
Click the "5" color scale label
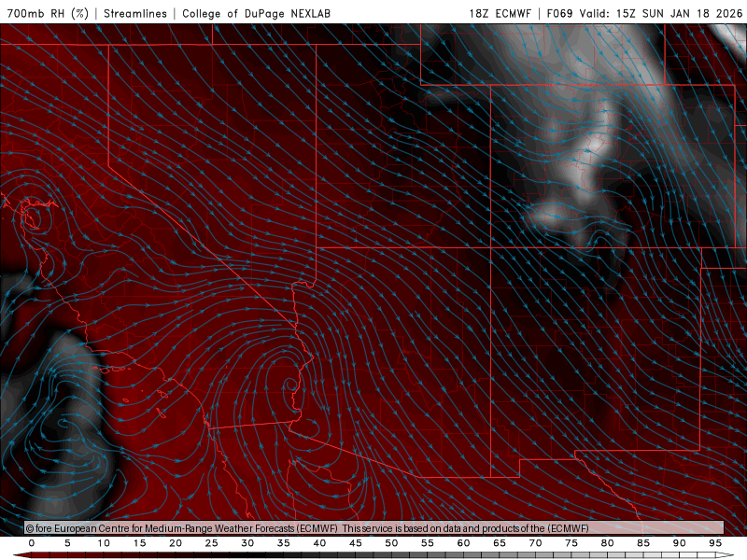click(67, 543)
